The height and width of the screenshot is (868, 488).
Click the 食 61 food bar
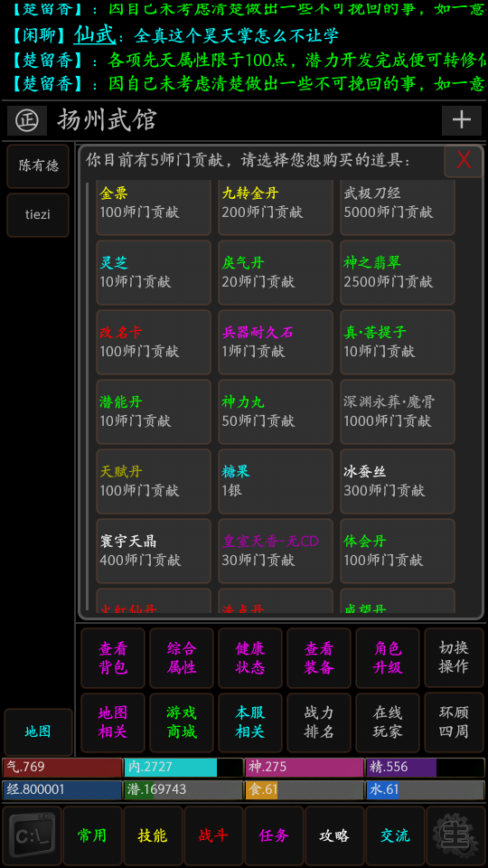click(305, 790)
